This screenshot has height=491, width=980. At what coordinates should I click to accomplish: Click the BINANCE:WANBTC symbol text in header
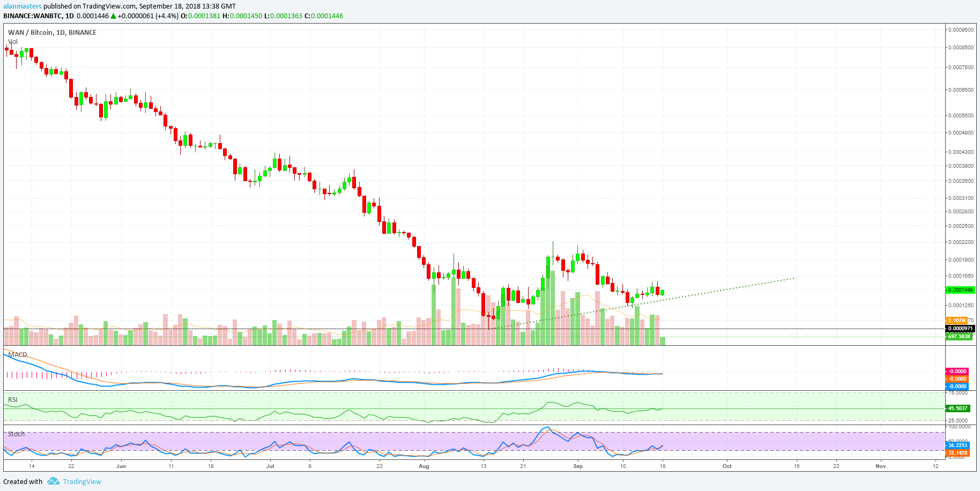pos(33,16)
